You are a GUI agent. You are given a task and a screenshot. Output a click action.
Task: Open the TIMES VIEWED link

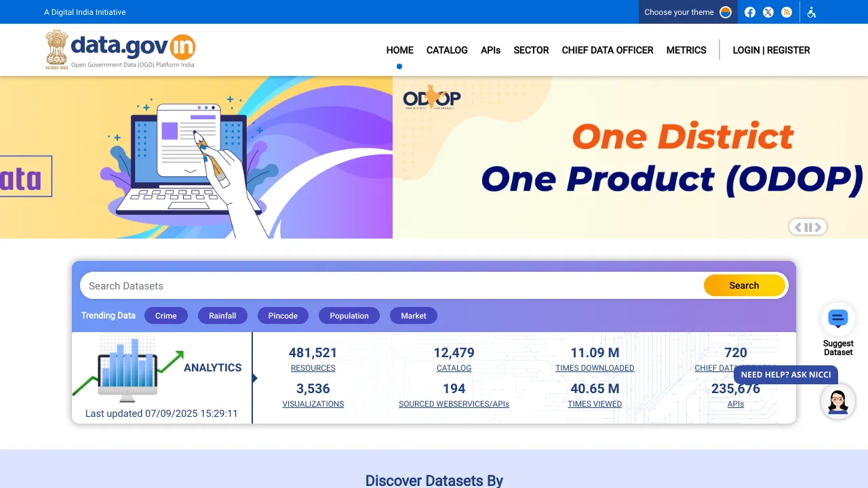tap(595, 404)
